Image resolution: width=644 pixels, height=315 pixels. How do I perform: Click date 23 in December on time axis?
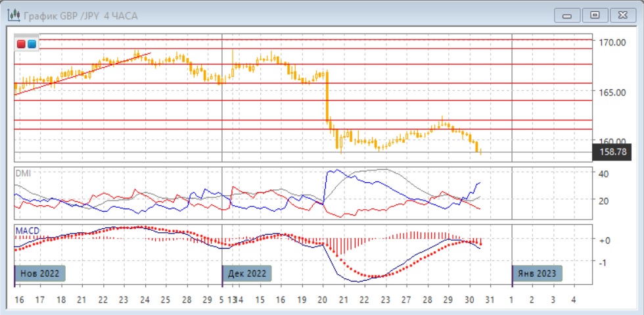[x=384, y=299]
